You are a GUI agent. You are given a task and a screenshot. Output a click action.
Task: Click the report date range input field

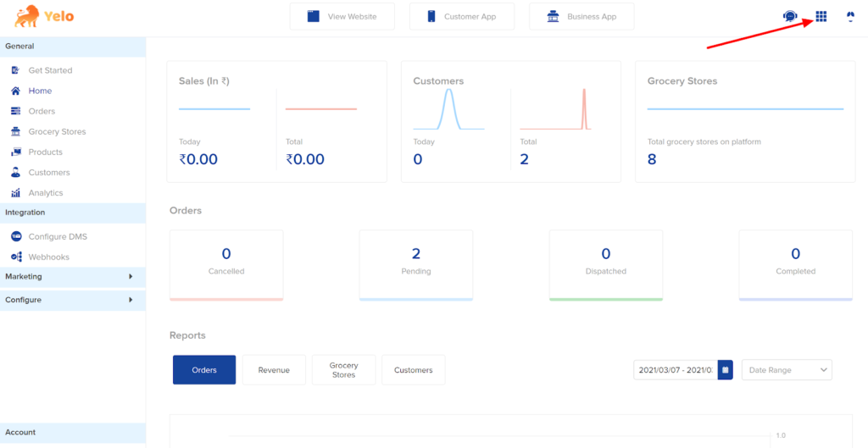(x=676, y=369)
